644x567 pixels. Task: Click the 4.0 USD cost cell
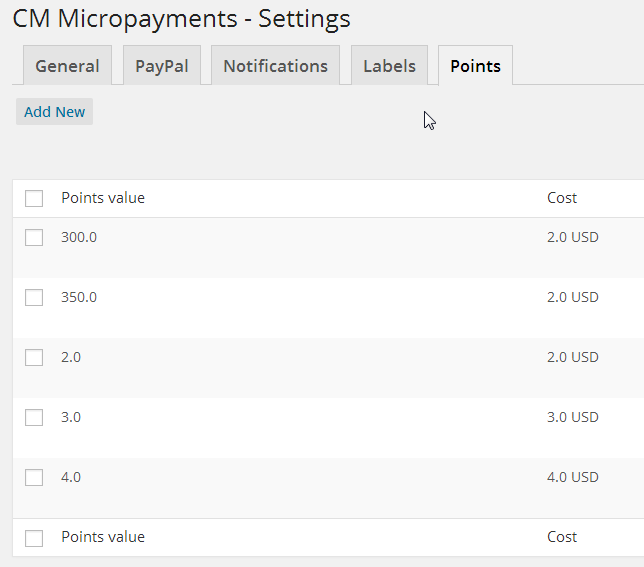tap(572, 477)
